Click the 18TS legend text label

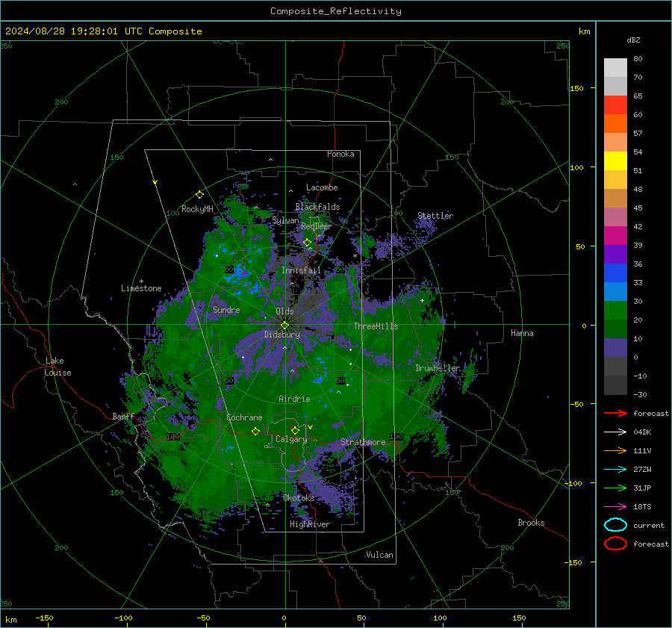pyautogui.click(x=642, y=507)
